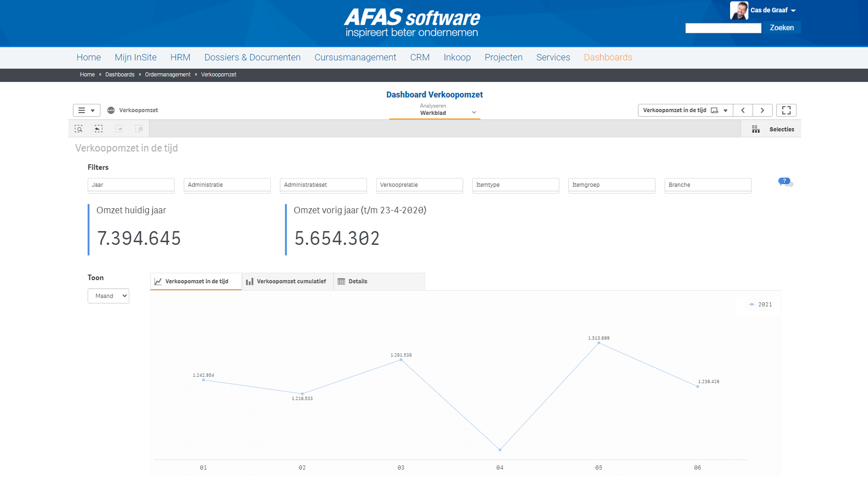The height and width of the screenshot is (488, 868).
Task: Open the Itemtype filter
Action: click(515, 185)
